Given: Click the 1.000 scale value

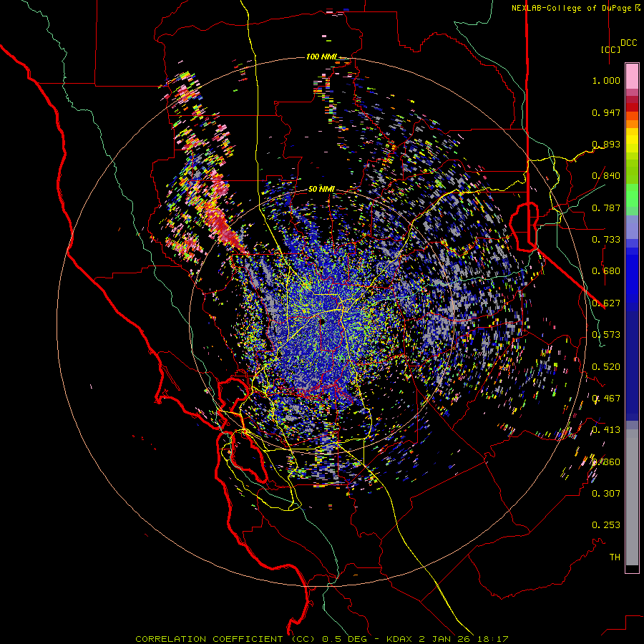Looking at the screenshot, I should [606, 80].
